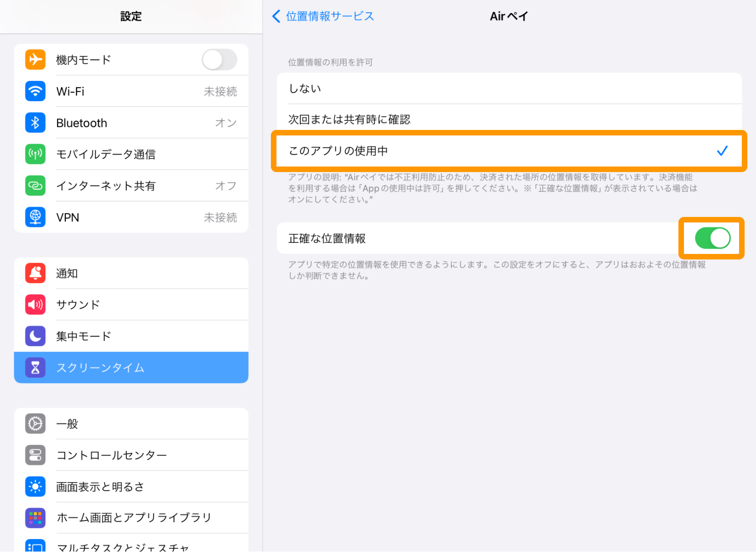The image size is (756, 552).
Task: Tap the orange Airplane Mode icon
Action: pos(35,60)
